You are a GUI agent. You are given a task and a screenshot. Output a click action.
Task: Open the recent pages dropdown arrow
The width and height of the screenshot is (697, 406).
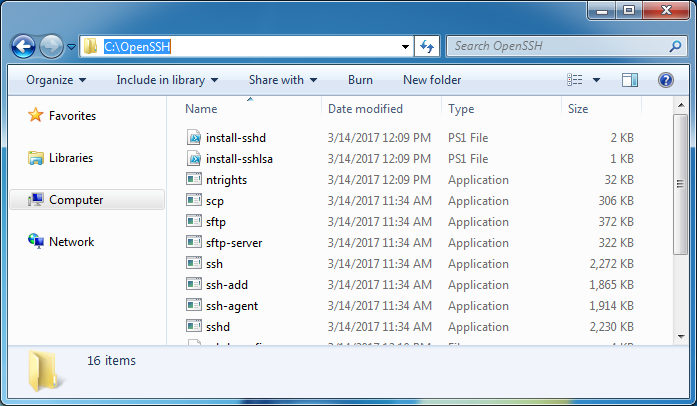coord(72,46)
